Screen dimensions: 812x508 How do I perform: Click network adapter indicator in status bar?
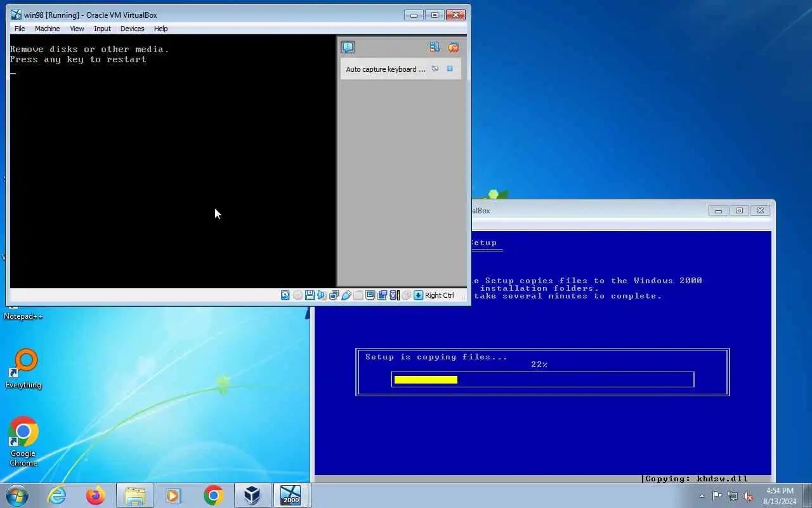point(334,295)
